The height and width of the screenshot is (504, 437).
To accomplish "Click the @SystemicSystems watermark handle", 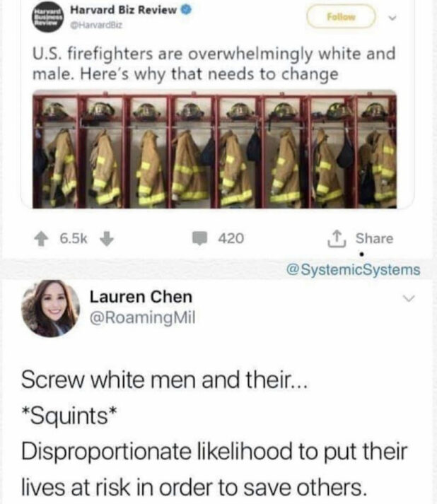I will point(353,269).
